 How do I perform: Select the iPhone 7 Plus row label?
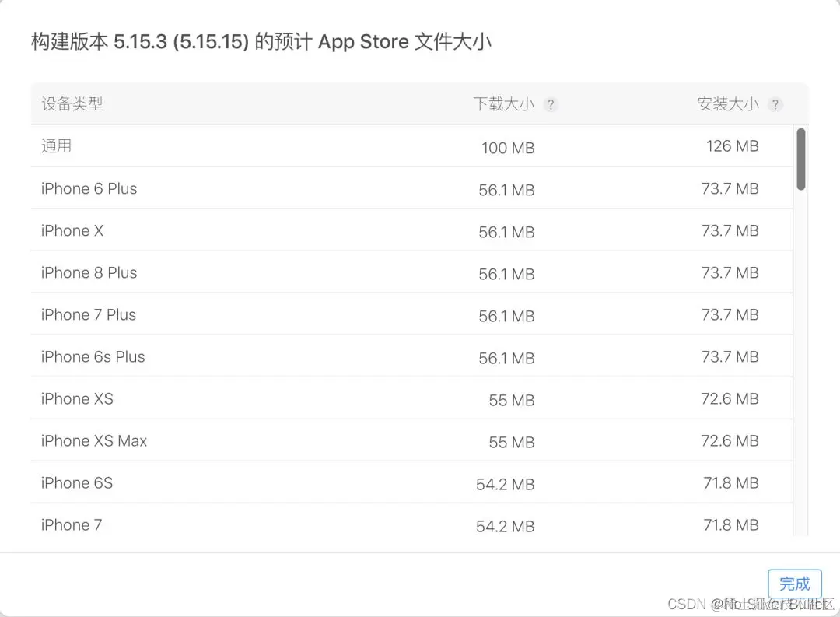89,314
